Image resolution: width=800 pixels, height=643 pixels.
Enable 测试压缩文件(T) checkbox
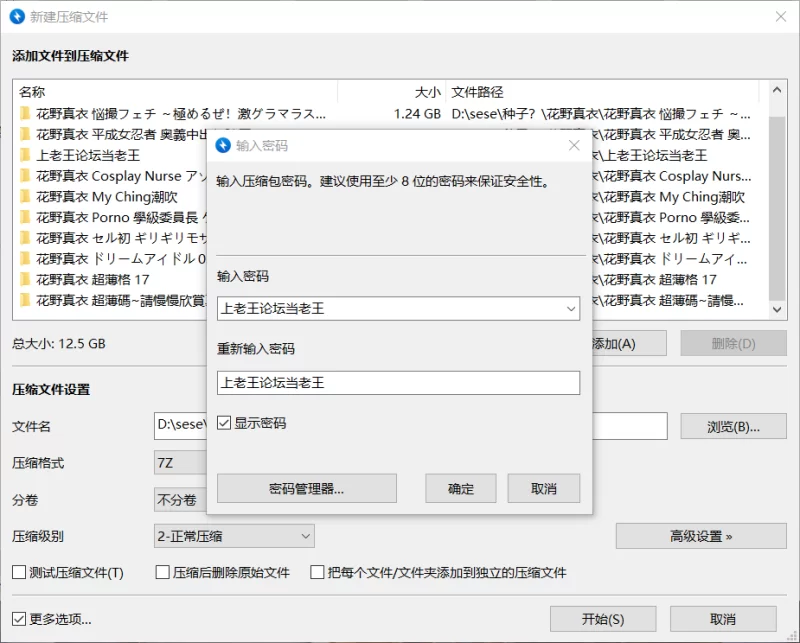[19, 573]
